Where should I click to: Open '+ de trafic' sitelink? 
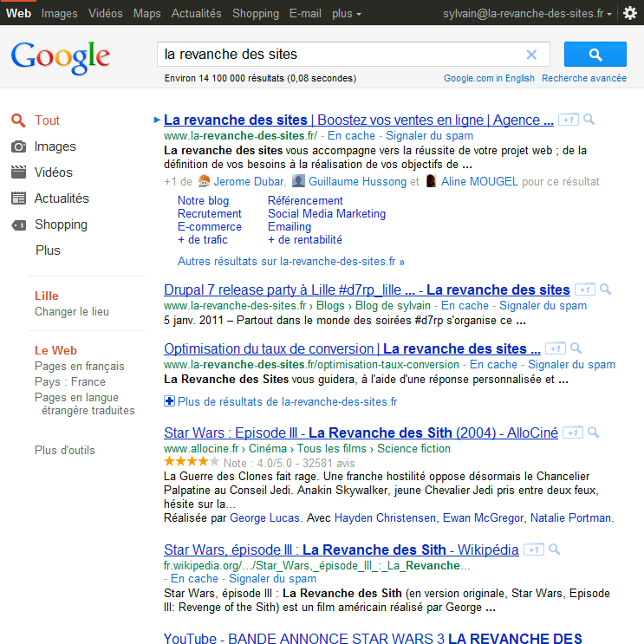tap(203, 240)
